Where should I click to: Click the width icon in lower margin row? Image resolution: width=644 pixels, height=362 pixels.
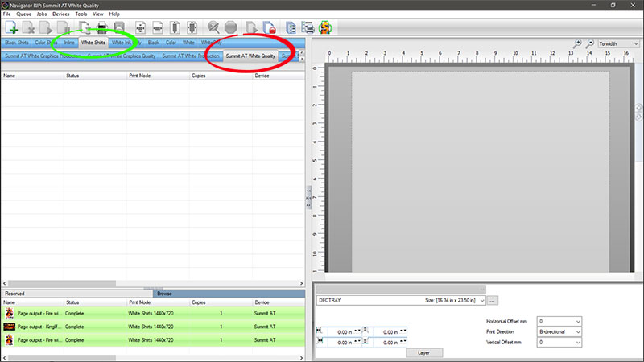(x=320, y=341)
